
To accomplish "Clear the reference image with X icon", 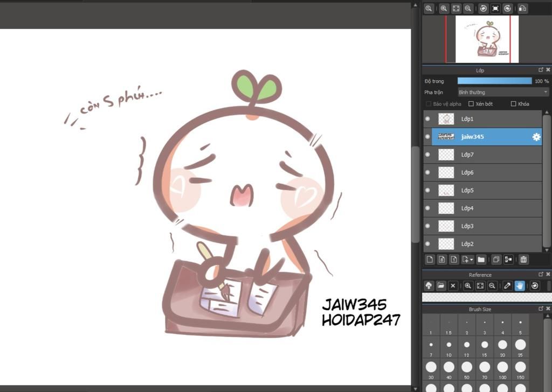I will pos(453,285).
